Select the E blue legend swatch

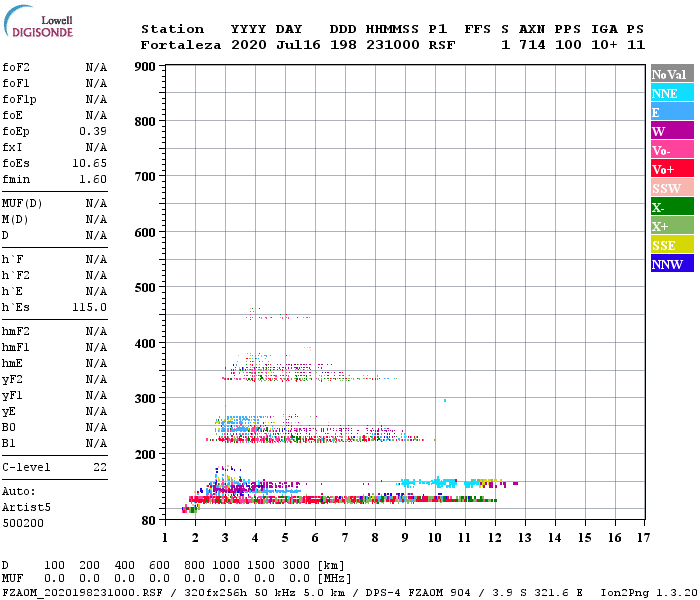pos(672,112)
